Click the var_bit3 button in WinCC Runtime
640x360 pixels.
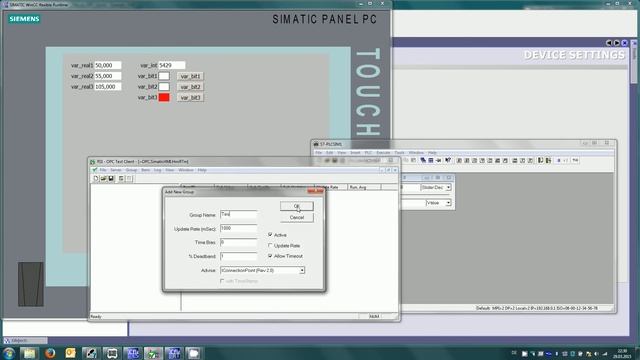click(191, 98)
